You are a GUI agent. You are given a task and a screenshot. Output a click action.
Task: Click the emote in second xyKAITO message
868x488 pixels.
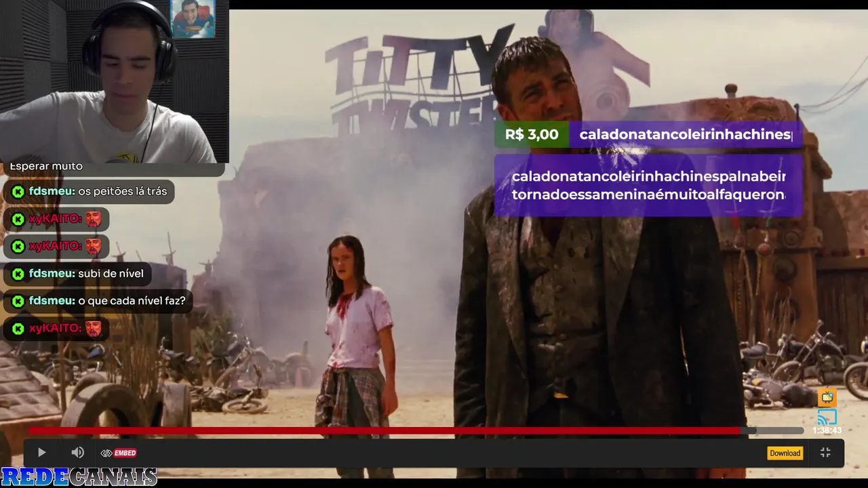94,246
